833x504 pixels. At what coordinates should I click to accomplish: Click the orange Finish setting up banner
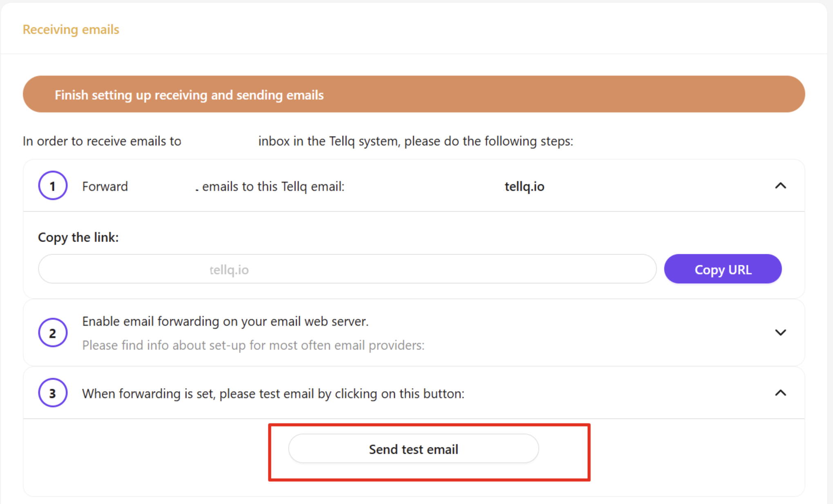tap(414, 94)
